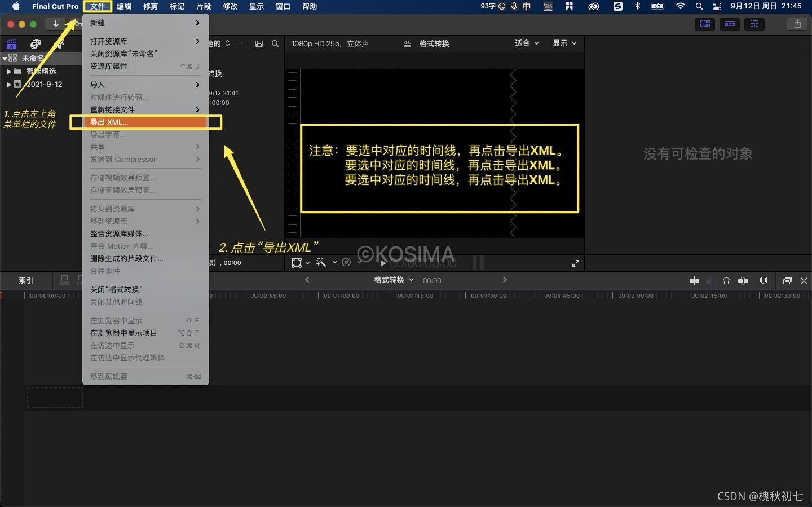The height and width of the screenshot is (507, 812).
Task: Switch browser to list view icon
Action: pos(242,43)
